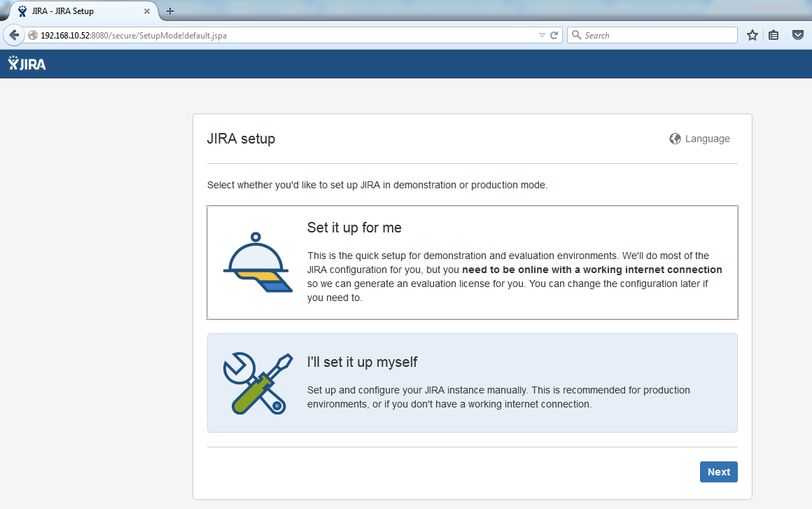812x509 pixels.
Task: Click the site identity globe icon
Action: click(x=33, y=35)
